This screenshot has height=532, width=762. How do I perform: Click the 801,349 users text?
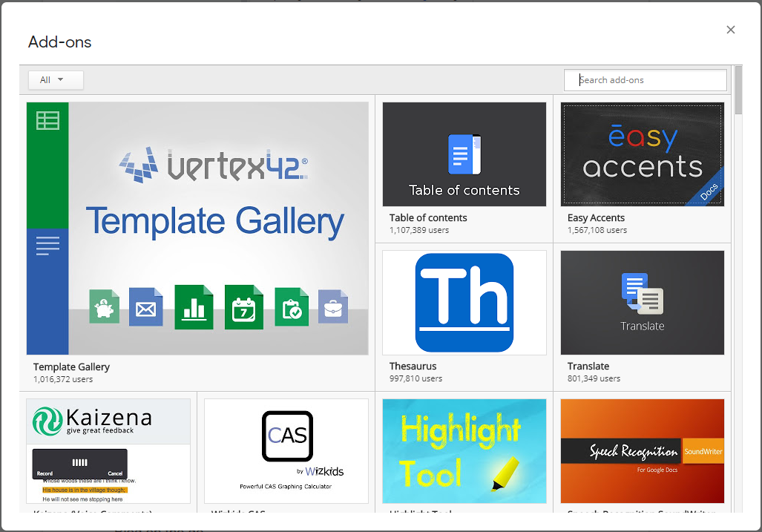pos(594,378)
